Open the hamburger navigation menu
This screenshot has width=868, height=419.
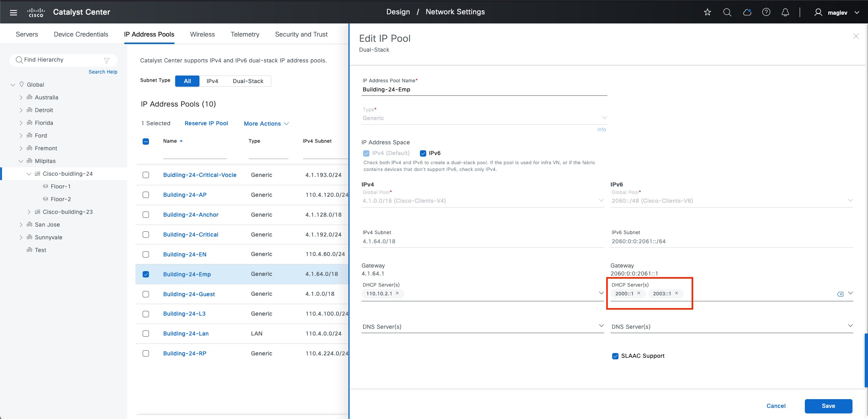tap(14, 12)
